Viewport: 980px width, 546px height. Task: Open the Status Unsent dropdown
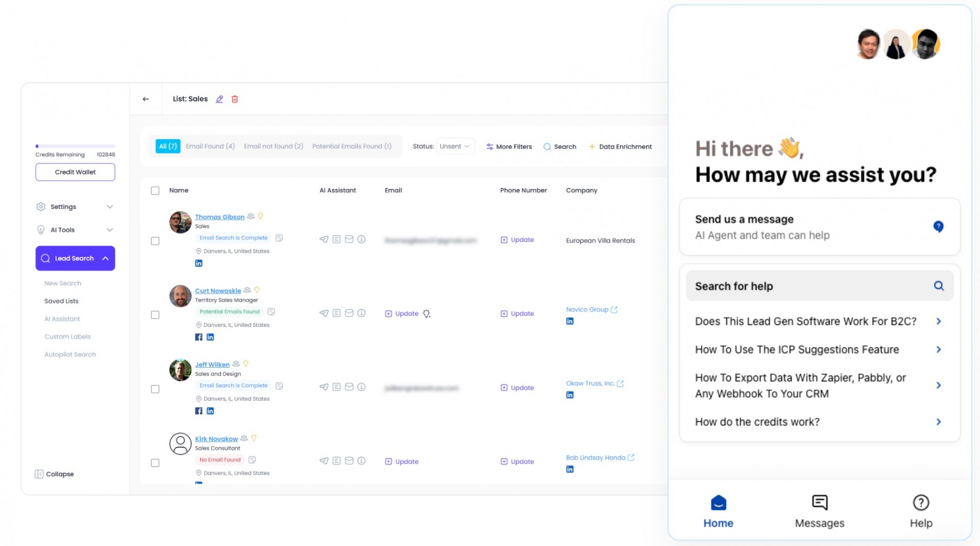pos(455,147)
